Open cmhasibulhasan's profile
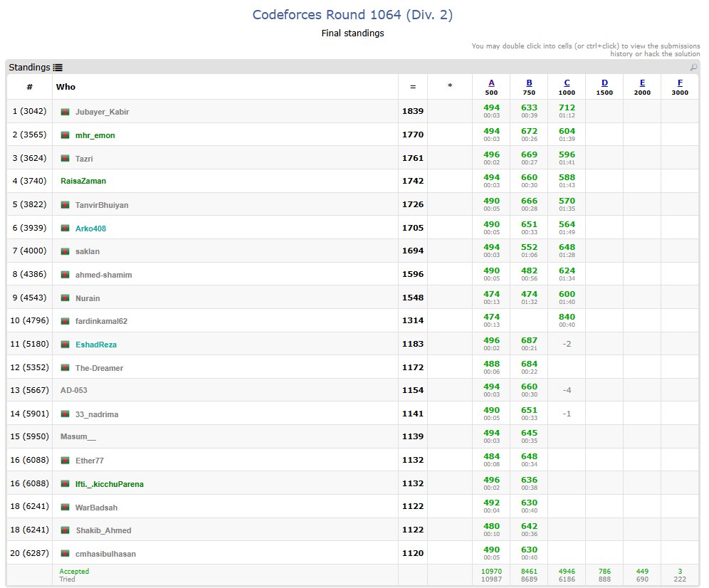This screenshot has height=588, width=709. pyautogui.click(x=105, y=554)
